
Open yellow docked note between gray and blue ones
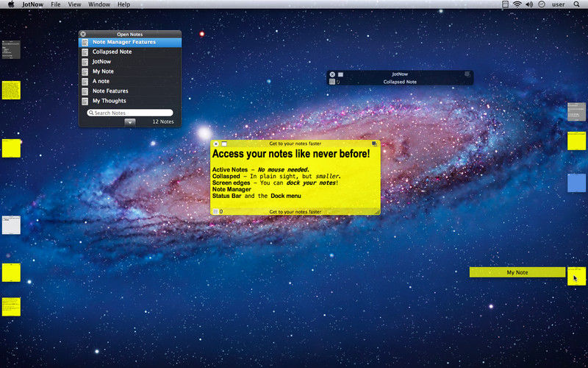pos(576,141)
